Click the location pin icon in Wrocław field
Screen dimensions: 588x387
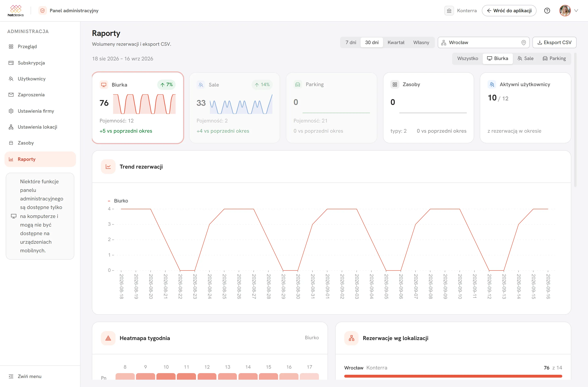tap(523, 42)
